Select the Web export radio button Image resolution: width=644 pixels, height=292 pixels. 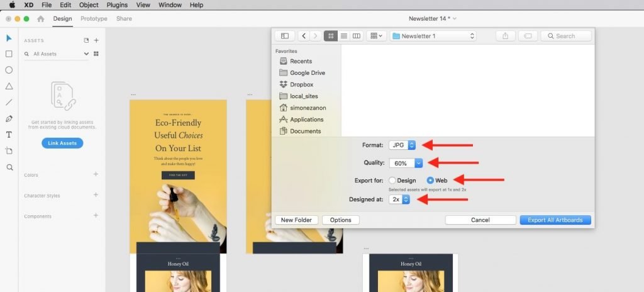[x=430, y=180]
